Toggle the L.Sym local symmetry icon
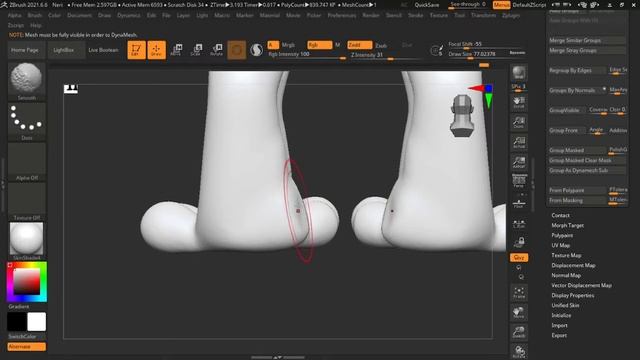The image size is (640, 360). (x=519, y=224)
